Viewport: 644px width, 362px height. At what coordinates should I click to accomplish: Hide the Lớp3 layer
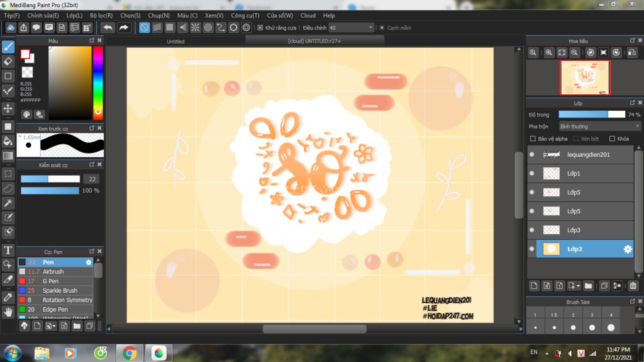(532, 230)
